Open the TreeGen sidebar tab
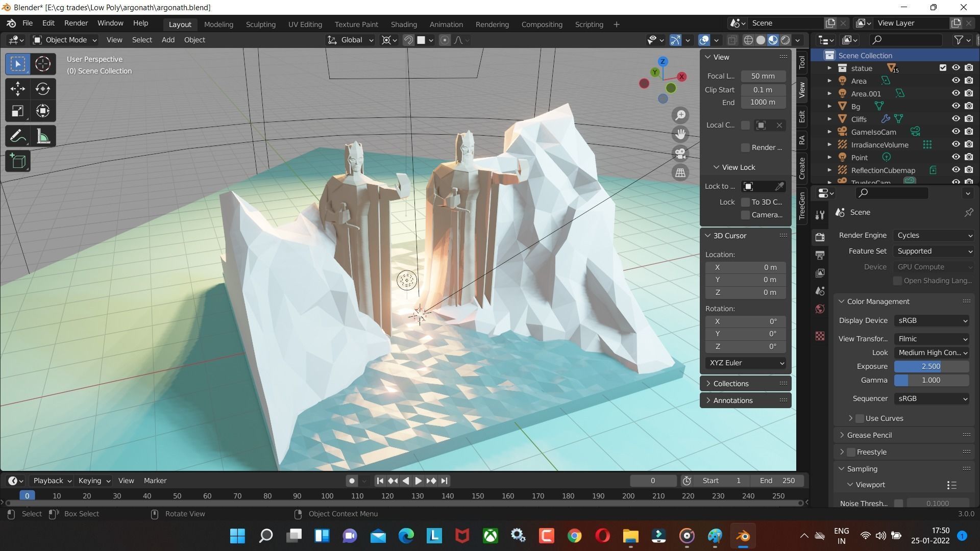Image resolution: width=980 pixels, height=551 pixels. [x=802, y=205]
